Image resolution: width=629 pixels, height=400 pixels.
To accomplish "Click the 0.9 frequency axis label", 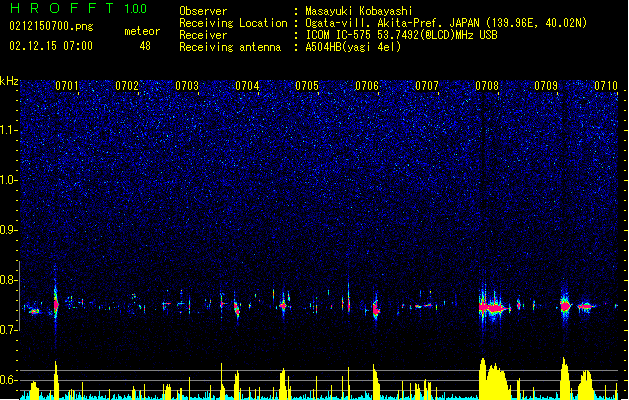I will coord(9,230).
